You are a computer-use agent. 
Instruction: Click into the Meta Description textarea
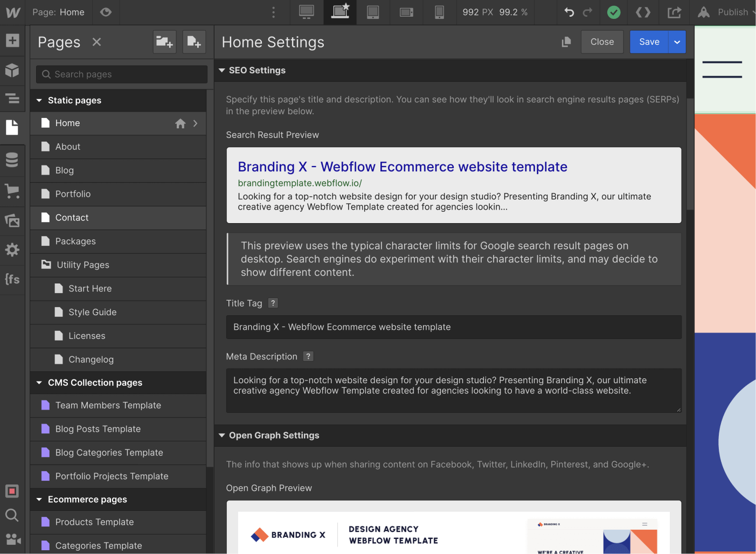[454, 391]
